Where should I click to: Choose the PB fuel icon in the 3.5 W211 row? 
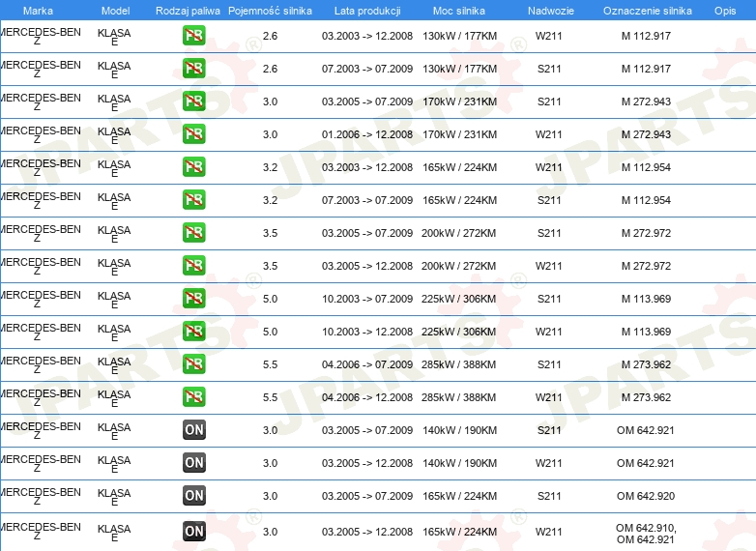click(x=193, y=265)
